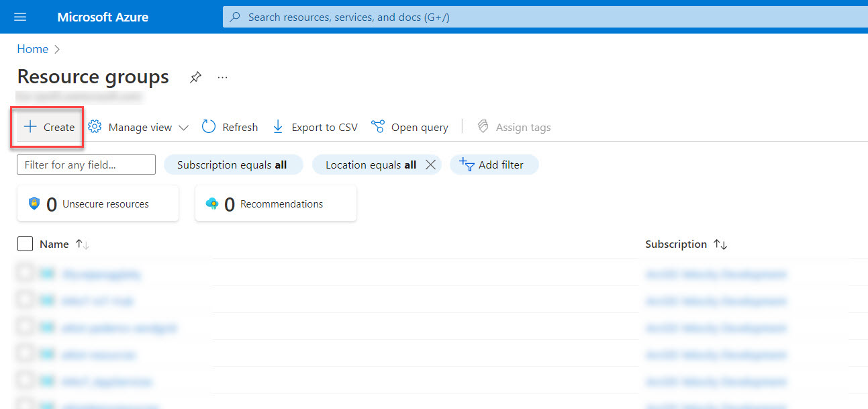
Task: Click the Filter for any field input
Action: tap(85, 164)
